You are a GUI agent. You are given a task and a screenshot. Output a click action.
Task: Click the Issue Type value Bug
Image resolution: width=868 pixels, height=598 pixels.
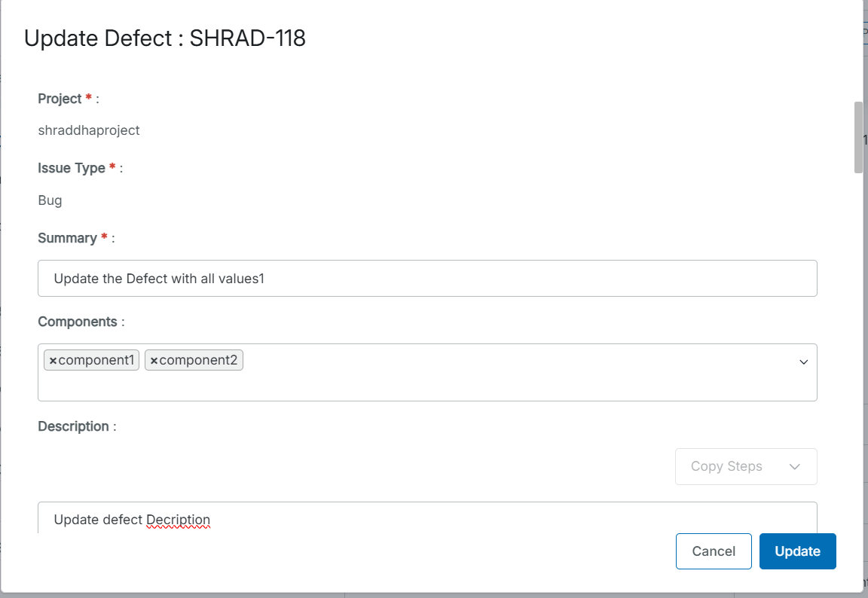click(x=50, y=200)
